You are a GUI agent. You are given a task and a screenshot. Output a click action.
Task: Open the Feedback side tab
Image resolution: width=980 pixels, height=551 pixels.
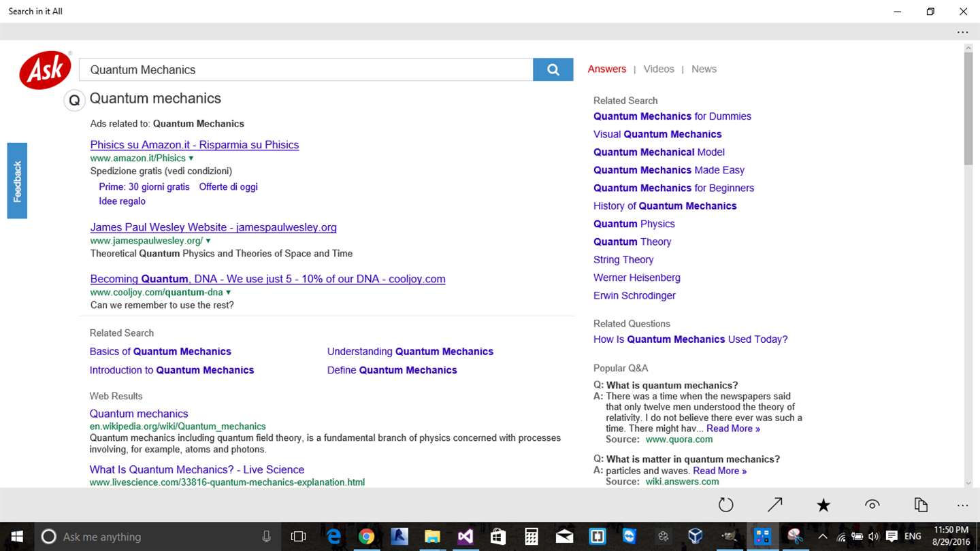click(x=17, y=181)
